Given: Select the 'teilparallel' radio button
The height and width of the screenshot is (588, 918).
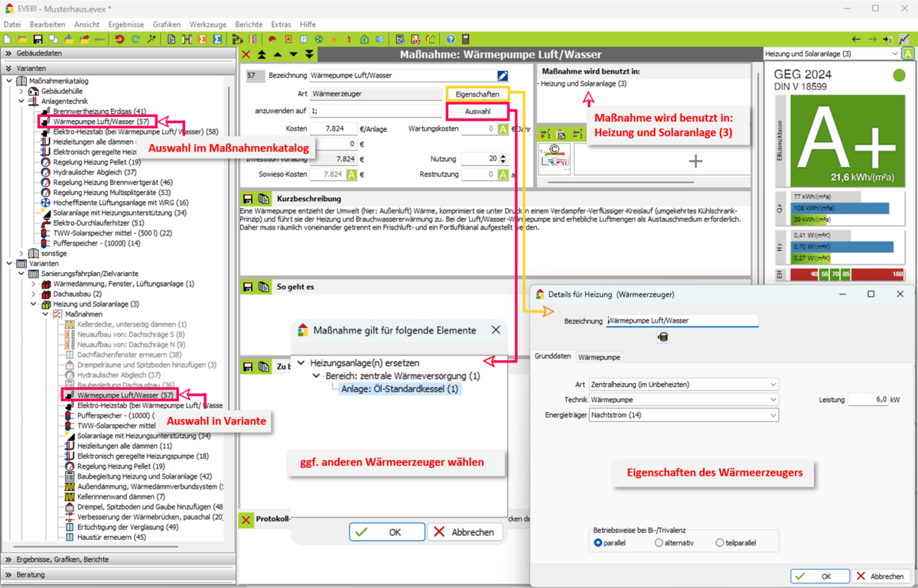Looking at the screenshot, I should tap(719, 543).
